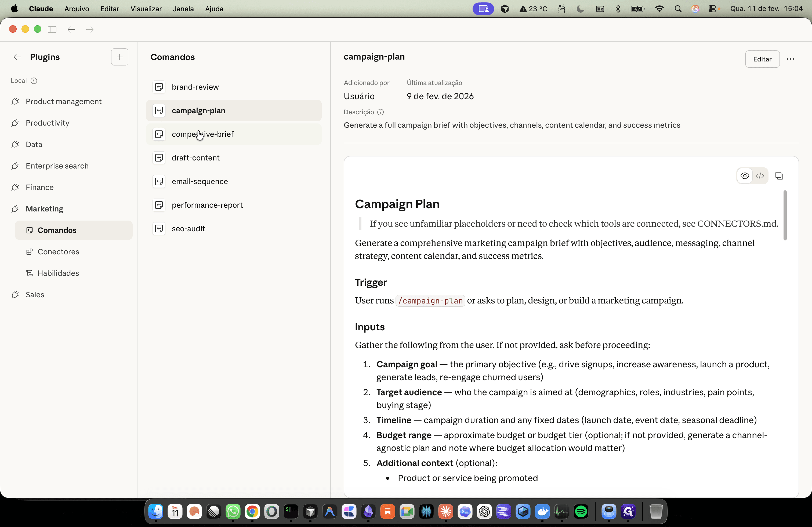Image resolution: width=812 pixels, height=527 pixels.
Task: Expand the Sales plugin
Action: [68, 295]
